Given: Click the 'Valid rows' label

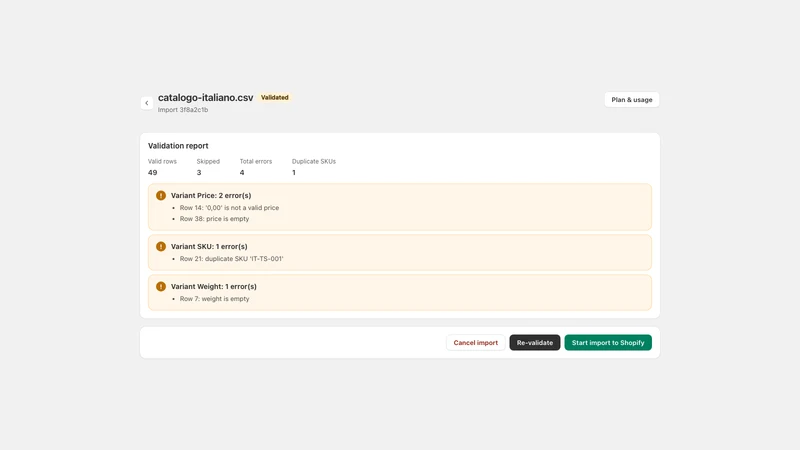Looking at the screenshot, I should coord(162,161).
